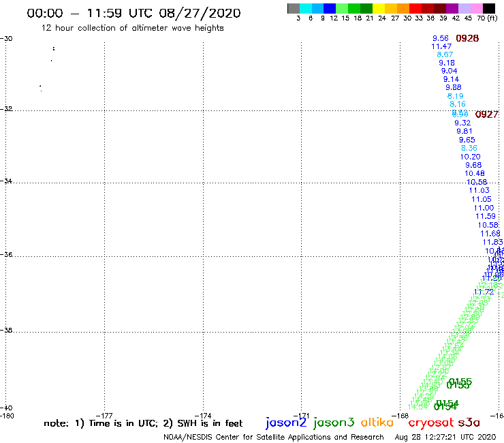Click the 9.56 wave height value
Viewport: 504px width, 443px height.
click(x=441, y=38)
